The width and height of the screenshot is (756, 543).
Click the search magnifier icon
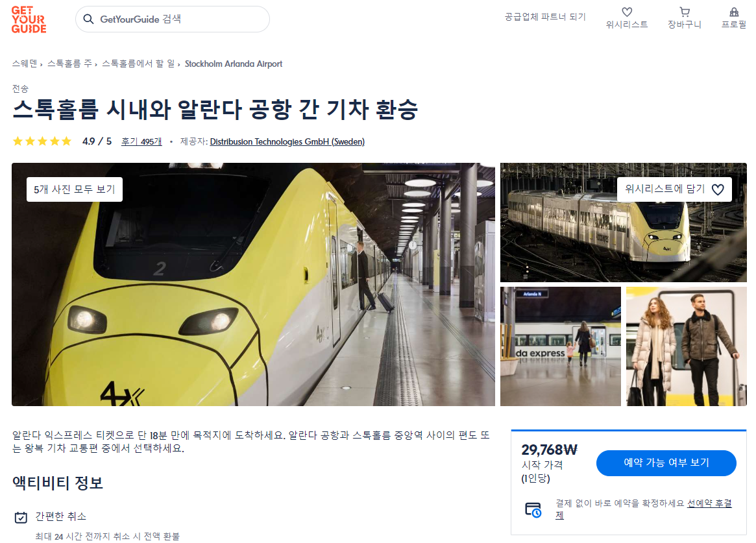click(88, 19)
